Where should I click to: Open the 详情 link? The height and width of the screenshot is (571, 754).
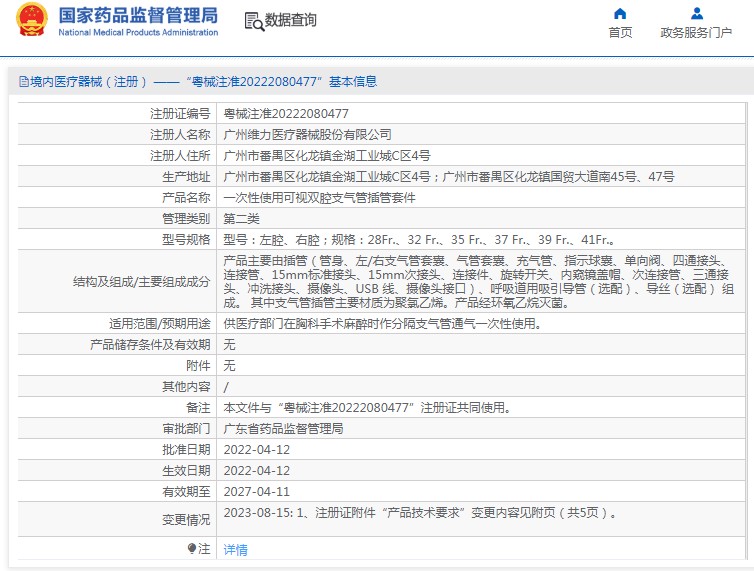coord(236,549)
